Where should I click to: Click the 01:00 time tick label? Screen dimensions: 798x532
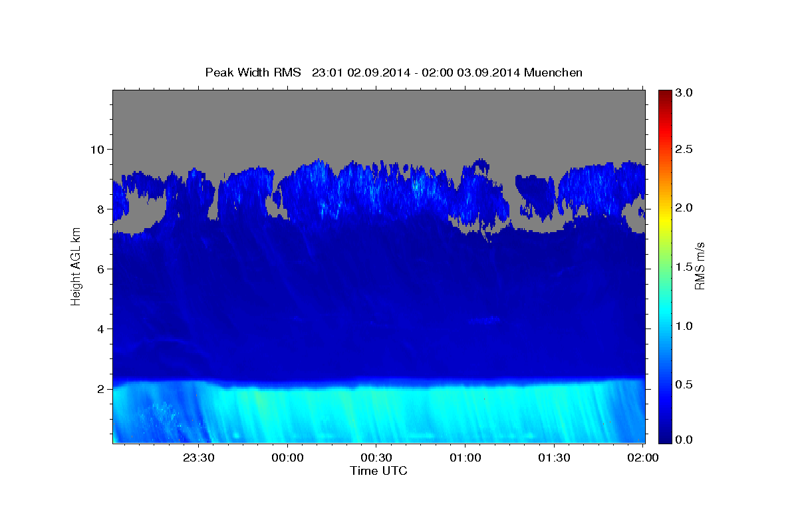[465, 458]
